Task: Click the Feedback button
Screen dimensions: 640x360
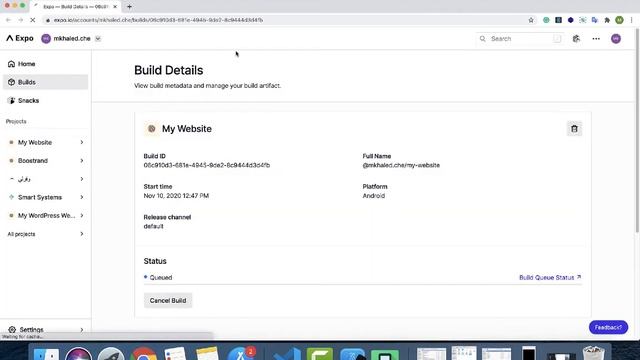Action: coord(608,327)
